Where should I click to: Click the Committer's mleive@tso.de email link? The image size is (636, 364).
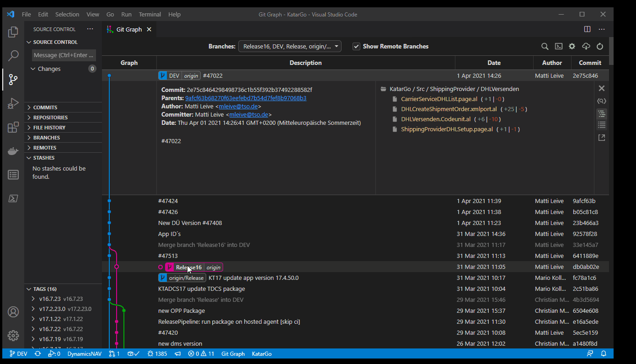[x=249, y=114]
